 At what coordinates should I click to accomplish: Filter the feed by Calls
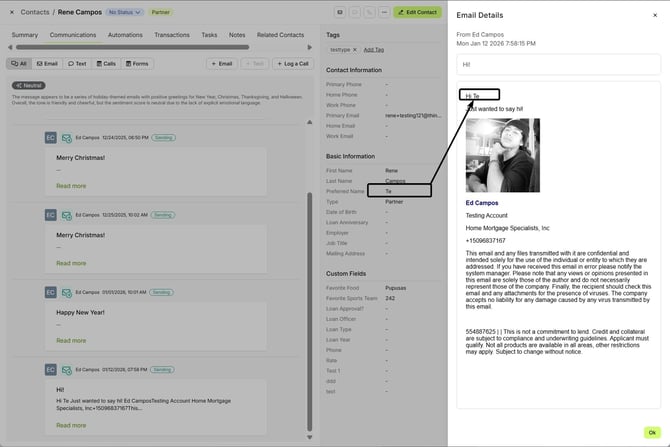coord(106,63)
